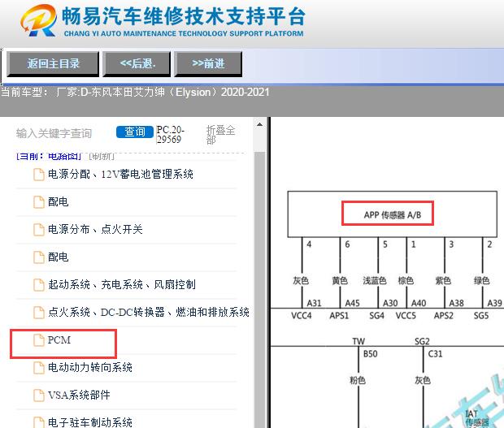504x428 pixels.
Task: Click the 畅易汽车维修技术支持平台 title text
Action: pyautogui.click(x=183, y=16)
